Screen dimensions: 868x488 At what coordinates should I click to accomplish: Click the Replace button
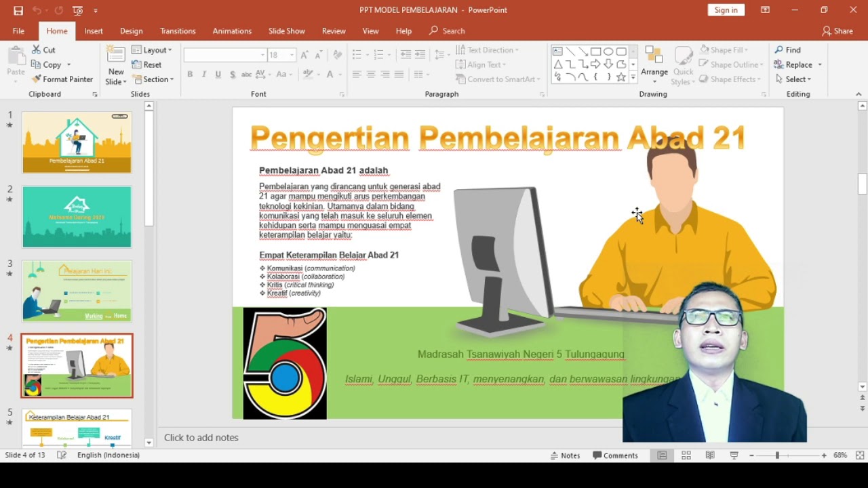[x=793, y=64]
